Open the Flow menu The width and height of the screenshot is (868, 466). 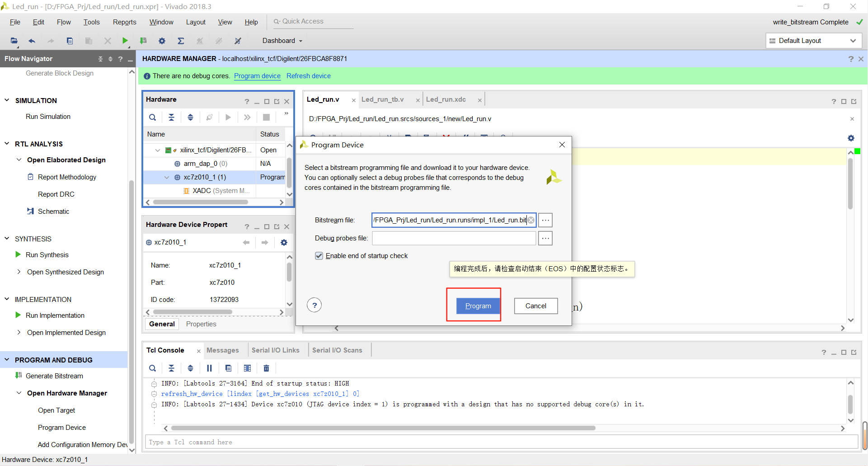(64, 22)
